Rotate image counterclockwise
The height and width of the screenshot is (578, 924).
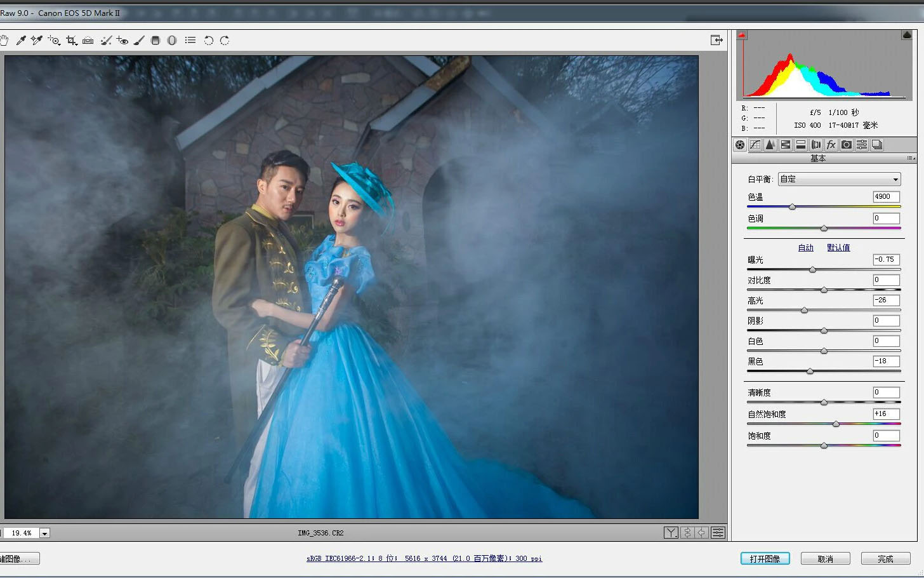coord(208,40)
